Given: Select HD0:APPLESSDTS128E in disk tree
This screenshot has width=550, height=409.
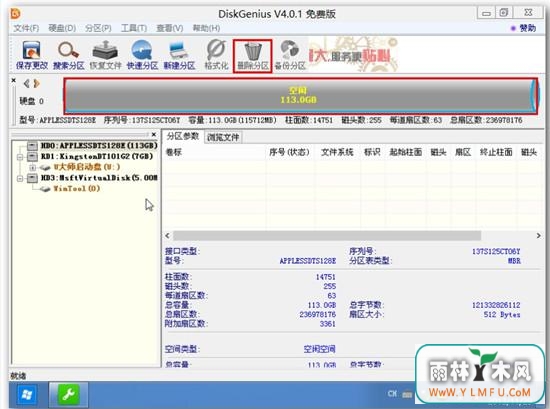Looking at the screenshot, I should [x=99, y=145].
